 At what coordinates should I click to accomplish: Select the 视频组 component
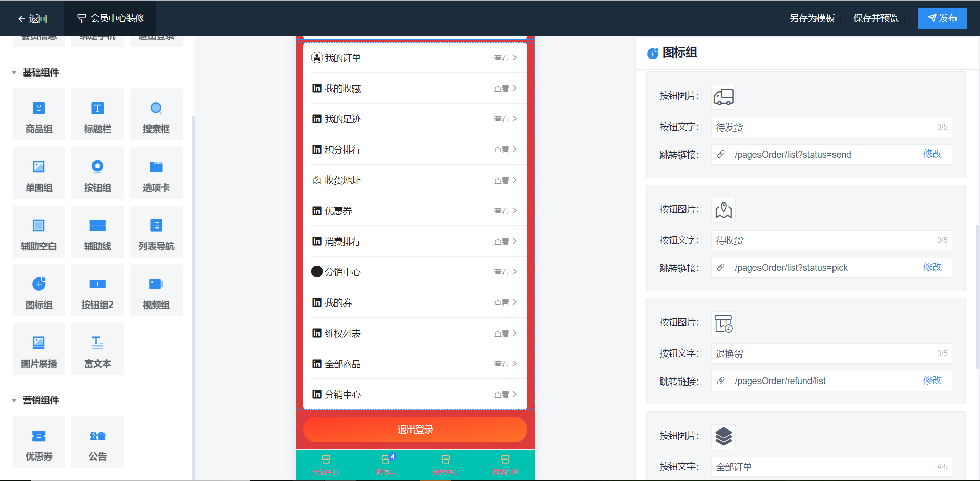156,290
